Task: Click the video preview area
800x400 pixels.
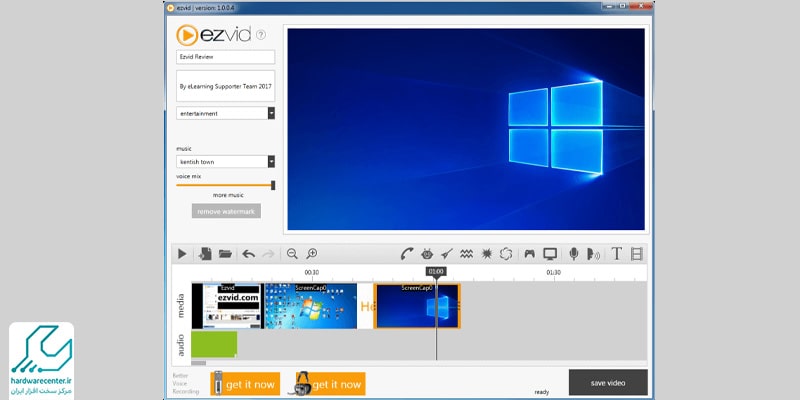Action: (x=466, y=129)
